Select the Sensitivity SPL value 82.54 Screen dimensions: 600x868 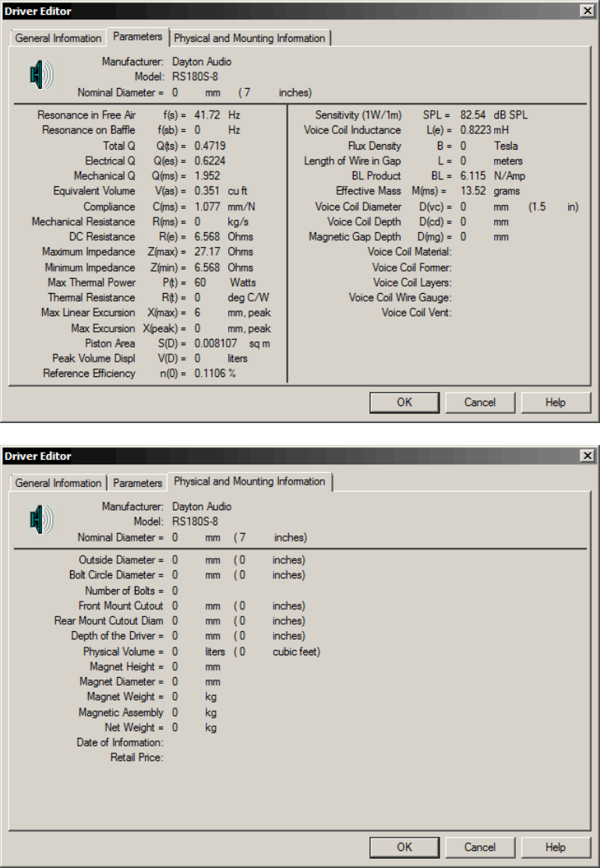(473, 115)
